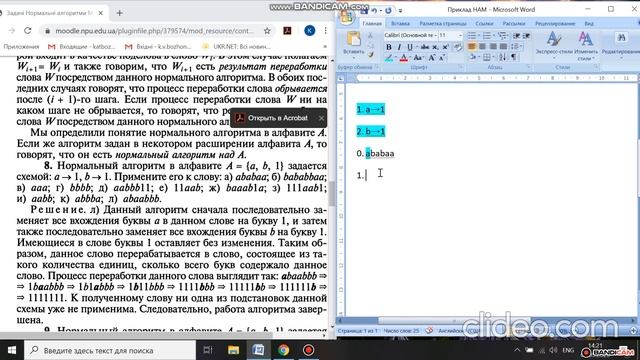Open the Приложения apps bookmark

[x=21, y=47]
